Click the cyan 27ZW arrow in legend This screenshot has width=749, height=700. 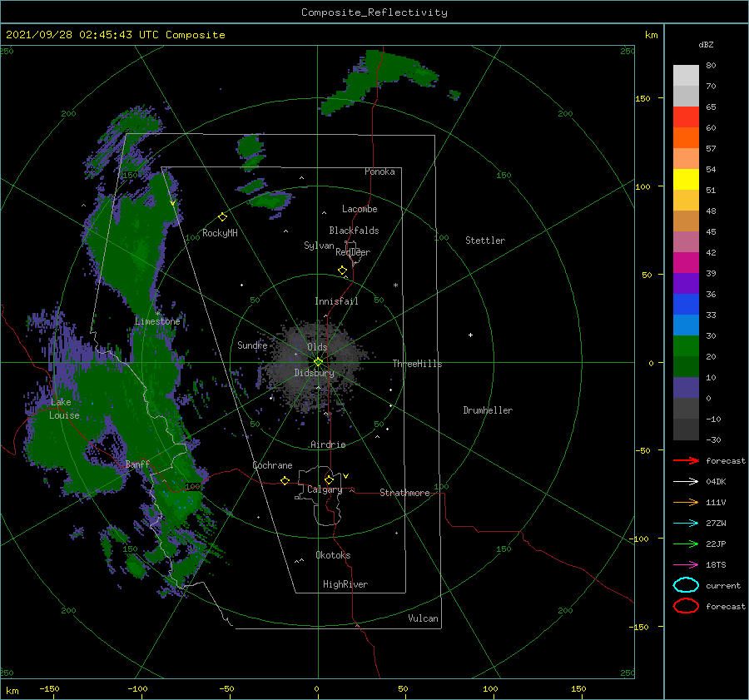pyautogui.click(x=686, y=524)
